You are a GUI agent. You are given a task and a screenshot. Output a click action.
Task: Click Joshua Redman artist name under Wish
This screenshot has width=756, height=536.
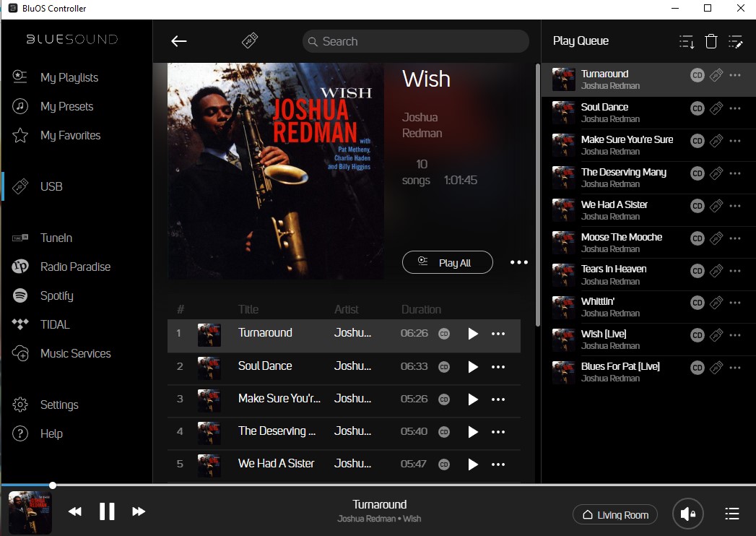(422, 125)
